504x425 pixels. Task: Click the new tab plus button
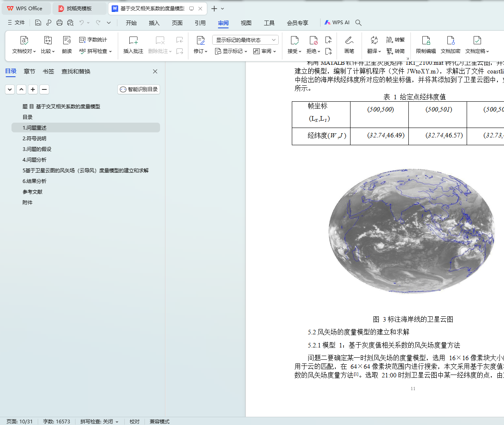(214, 8)
